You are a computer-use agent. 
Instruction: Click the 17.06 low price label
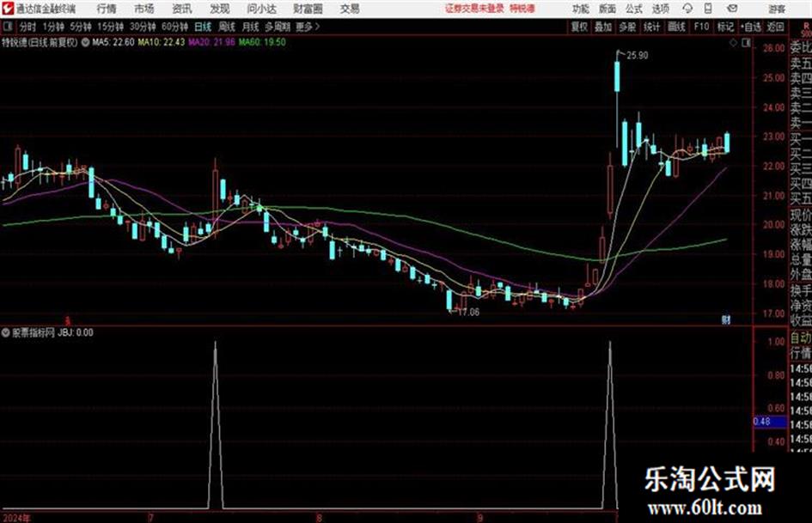click(x=468, y=313)
